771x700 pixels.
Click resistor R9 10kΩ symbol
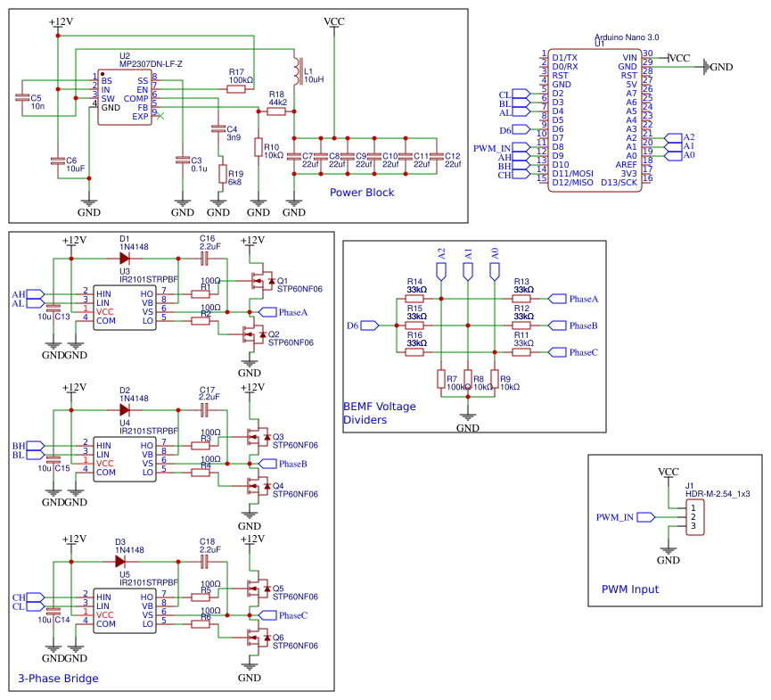[495, 379]
